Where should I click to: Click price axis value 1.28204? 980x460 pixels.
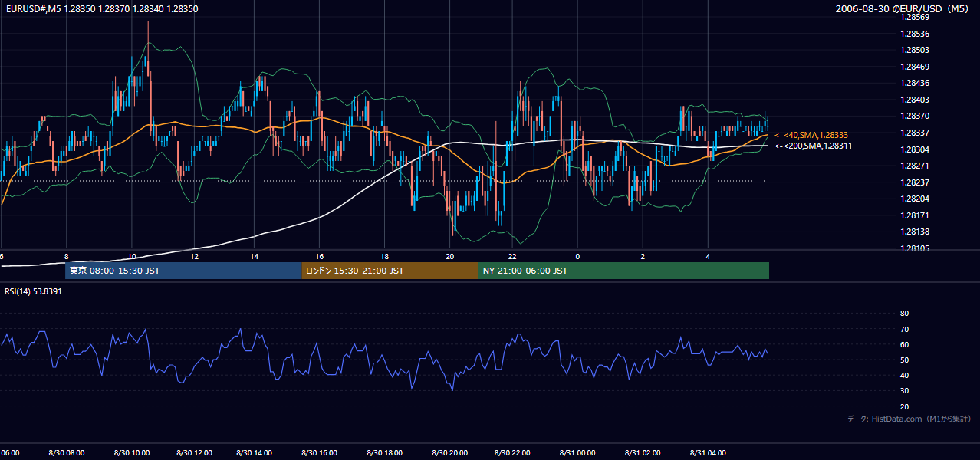pos(915,199)
